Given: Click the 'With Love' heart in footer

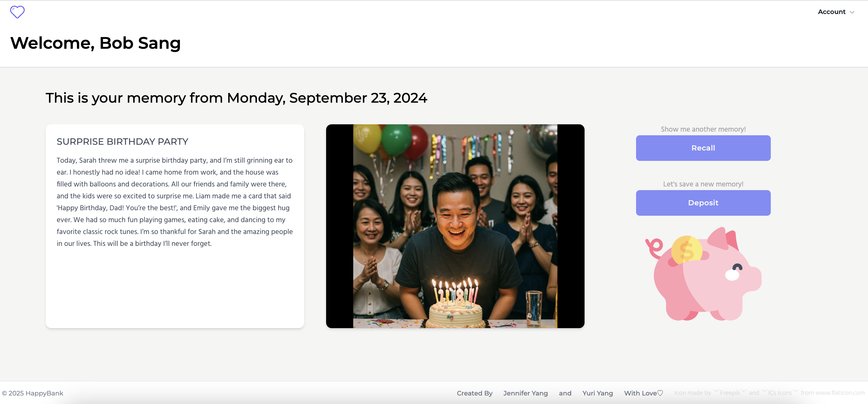Looking at the screenshot, I should (660, 393).
